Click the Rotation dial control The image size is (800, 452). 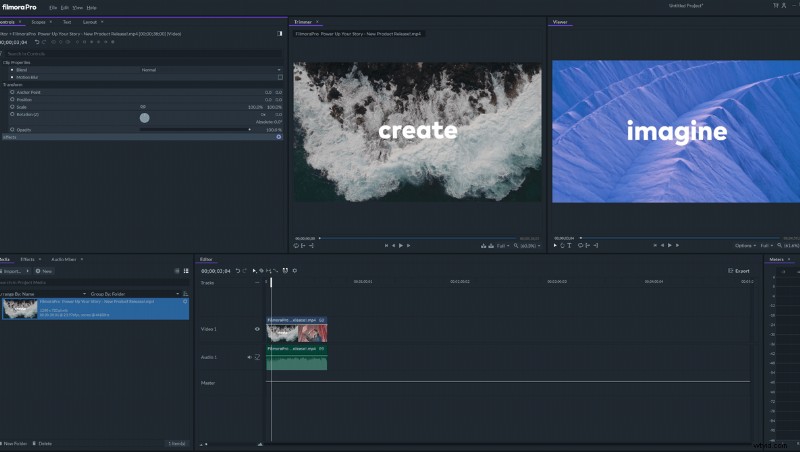pos(145,118)
